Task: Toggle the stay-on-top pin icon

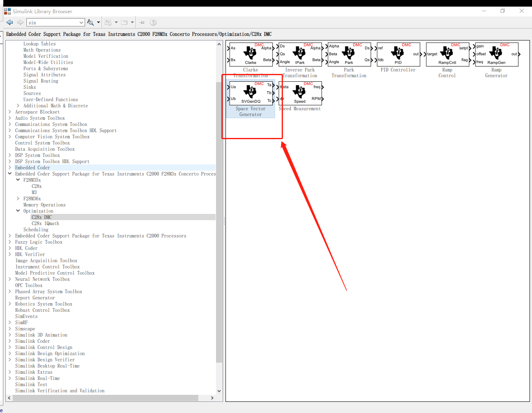Action: pyautogui.click(x=142, y=22)
